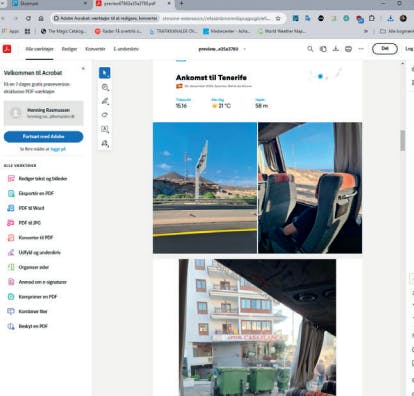Open the tab search dropdown at far left of the tab strip
The image size is (414, 396).
(x=3, y=4)
